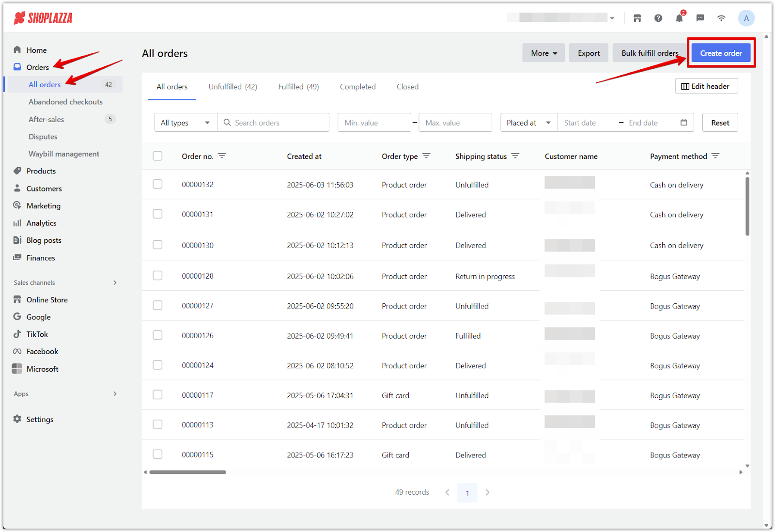Open the All types dropdown
Image resolution: width=775 pixels, height=532 pixels.
(186, 123)
